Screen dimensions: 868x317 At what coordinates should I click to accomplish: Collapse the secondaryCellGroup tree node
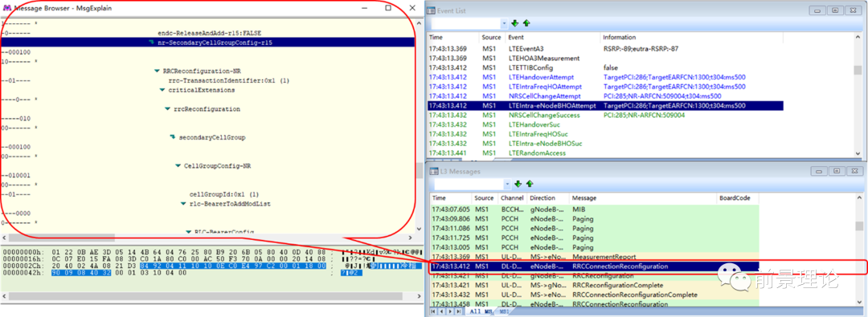click(173, 137)
